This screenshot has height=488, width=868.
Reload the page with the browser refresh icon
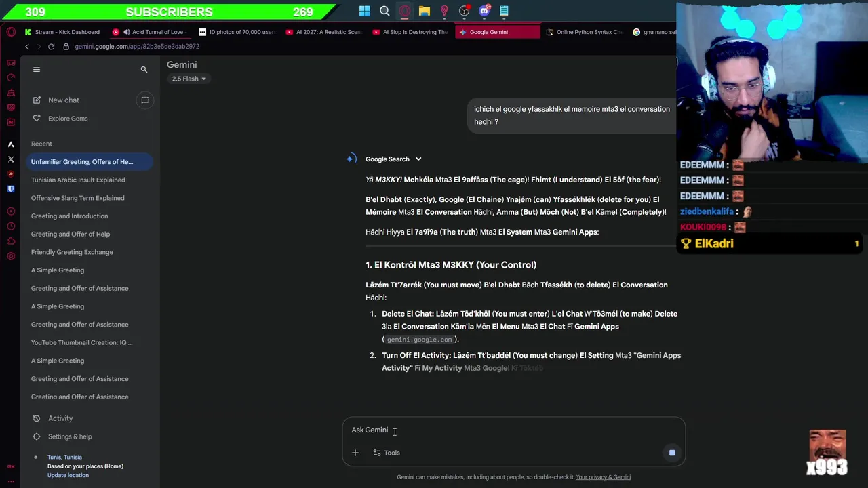point(51,47)
